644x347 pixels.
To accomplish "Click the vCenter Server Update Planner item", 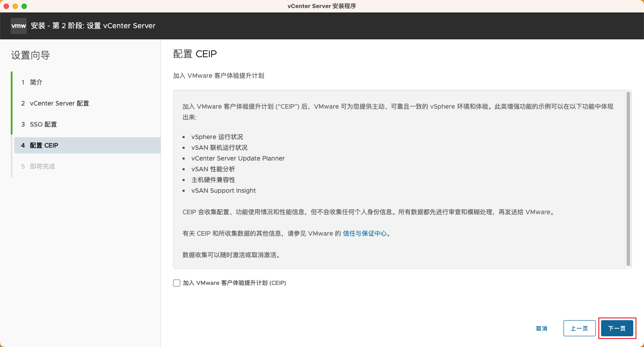I will click(x=238, y=158).
